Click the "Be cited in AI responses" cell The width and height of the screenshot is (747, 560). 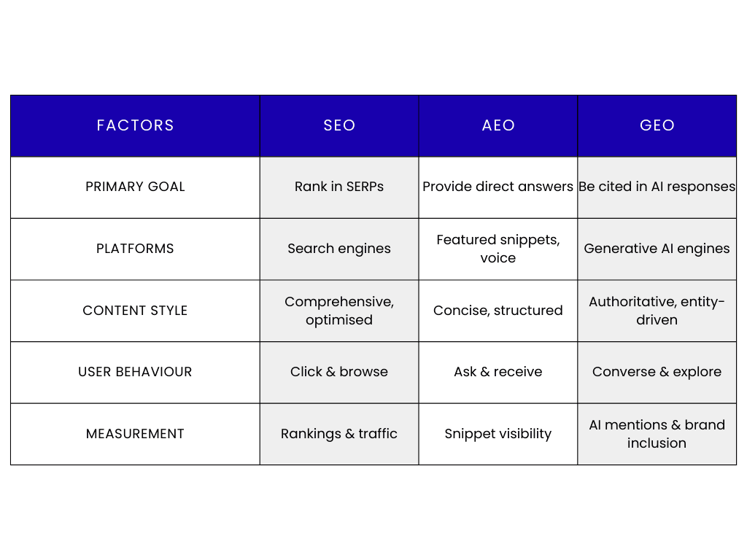coord(657,187)
